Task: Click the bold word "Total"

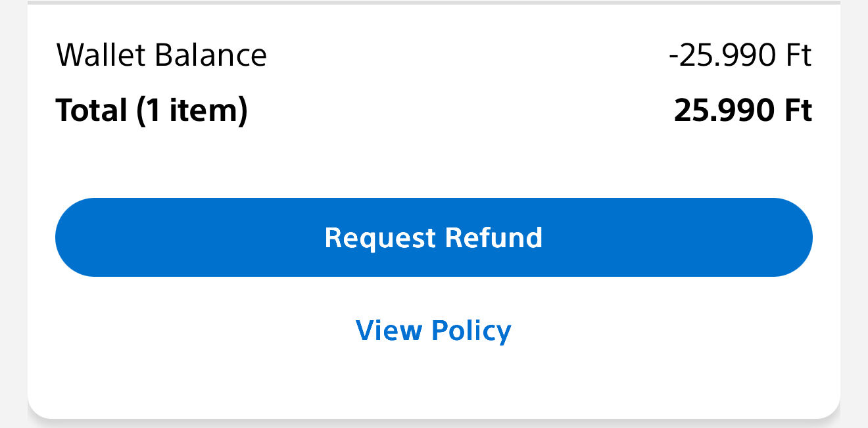Action: tap(91, 110)
